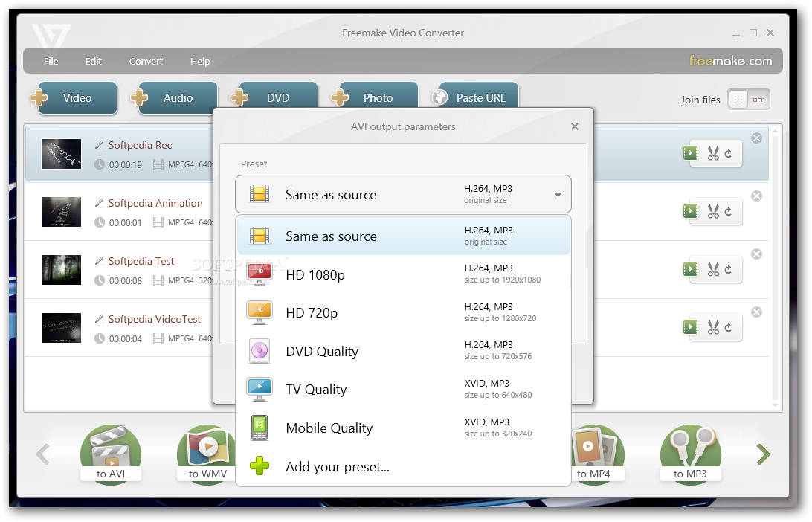The image size is (812, 522).
Task: Rename Softpedia Rec using pencil icon
Action: (x=100, y=145)
